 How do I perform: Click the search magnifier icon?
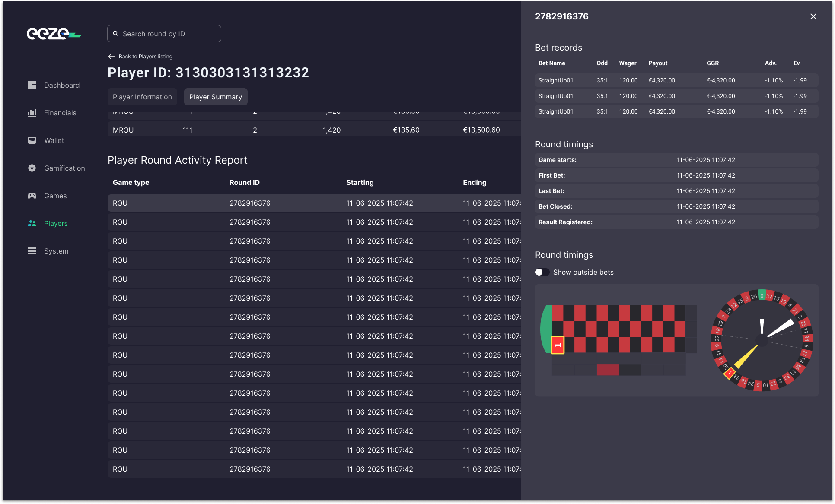point(116,34)
